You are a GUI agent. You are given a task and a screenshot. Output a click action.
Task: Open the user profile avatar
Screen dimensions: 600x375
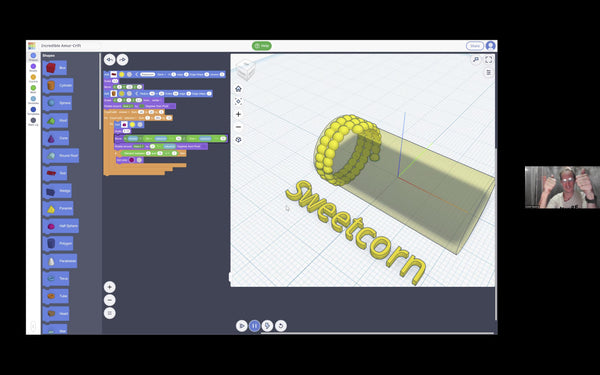click(491, 46)
